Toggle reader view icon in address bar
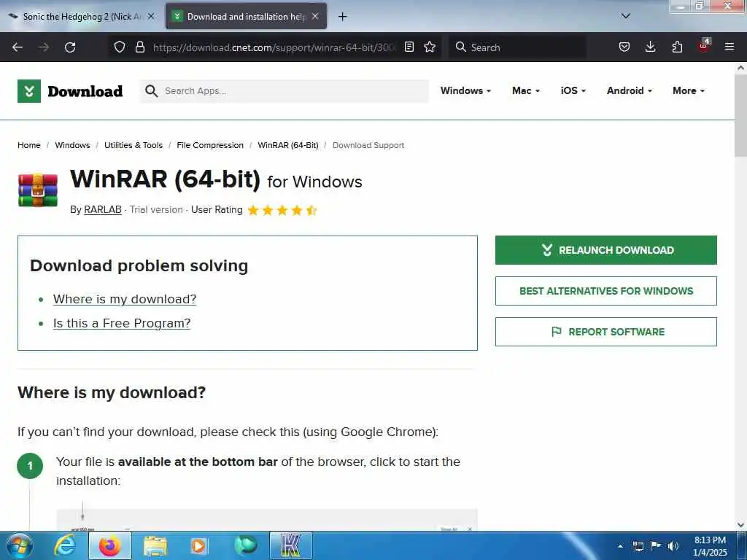This screenshot has width=747, height=560. pyautogui.click(x=409, y=47)
